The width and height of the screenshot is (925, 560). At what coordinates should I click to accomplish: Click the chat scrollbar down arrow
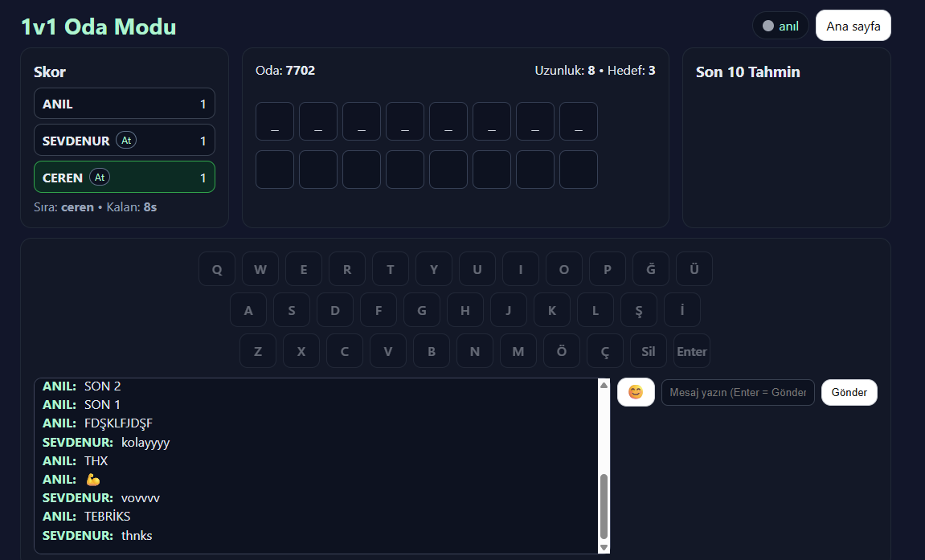(x=604, y=547)
